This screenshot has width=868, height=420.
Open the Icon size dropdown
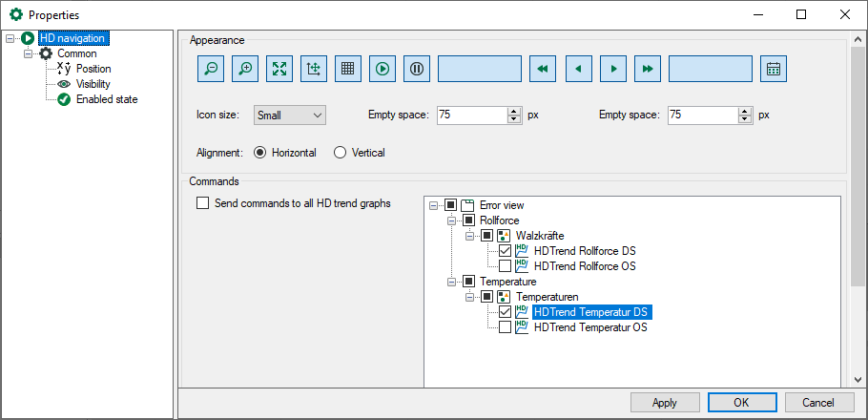click(290, 115)
